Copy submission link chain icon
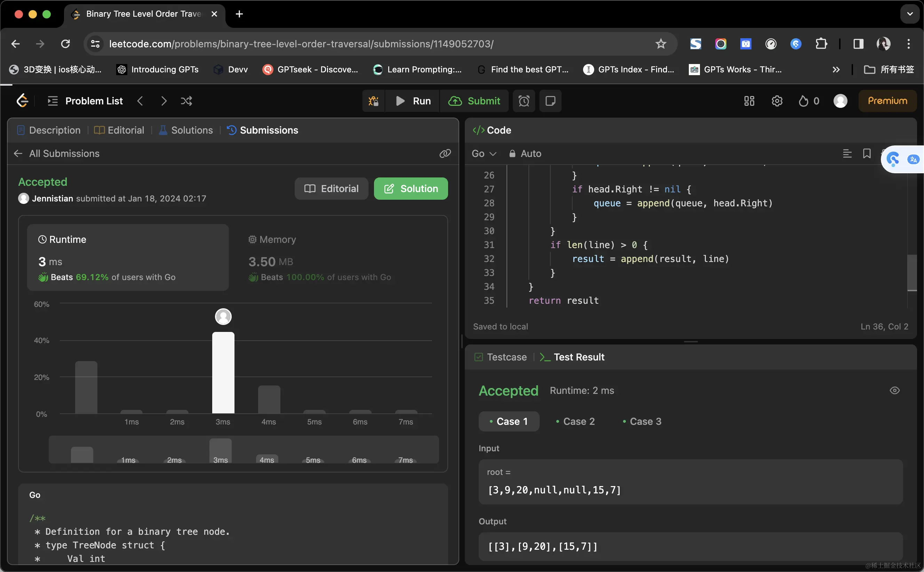The image size is (924, 572). (445, 153)
